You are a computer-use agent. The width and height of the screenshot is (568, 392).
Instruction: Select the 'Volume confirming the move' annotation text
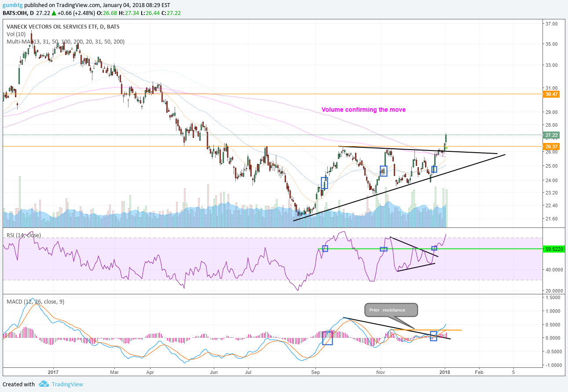363,110
